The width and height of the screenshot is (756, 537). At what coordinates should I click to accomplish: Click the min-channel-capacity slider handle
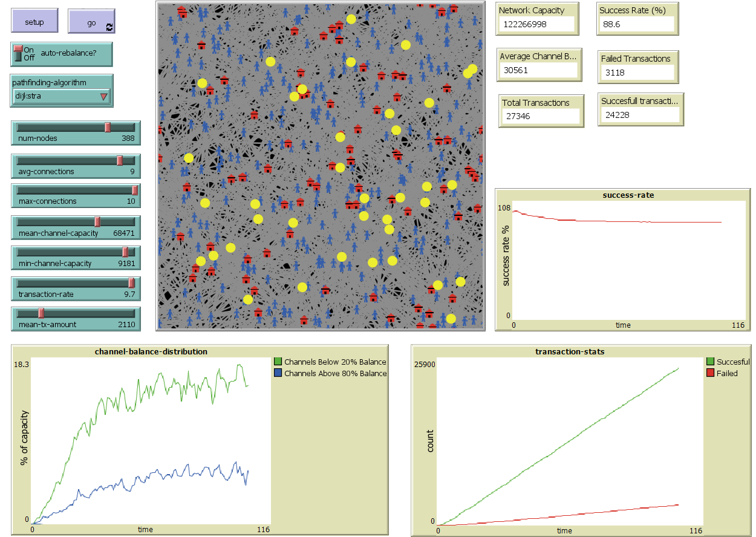coord(125,252)
